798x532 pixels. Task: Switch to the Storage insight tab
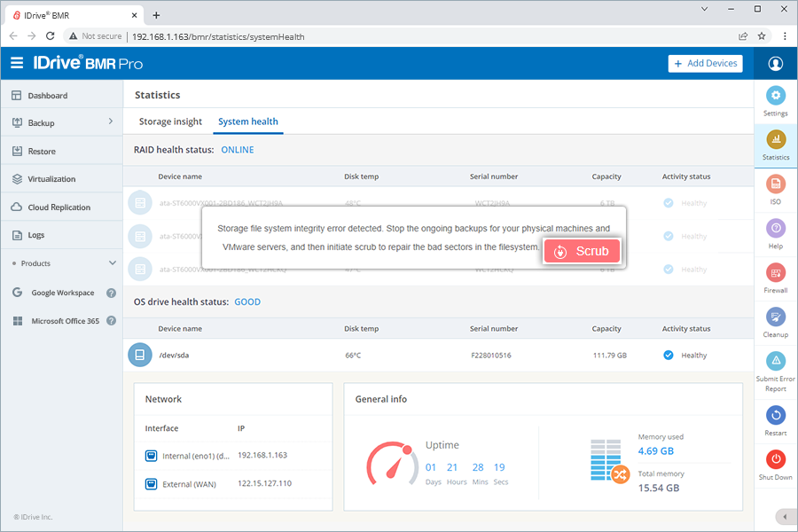tap(170, 121)
